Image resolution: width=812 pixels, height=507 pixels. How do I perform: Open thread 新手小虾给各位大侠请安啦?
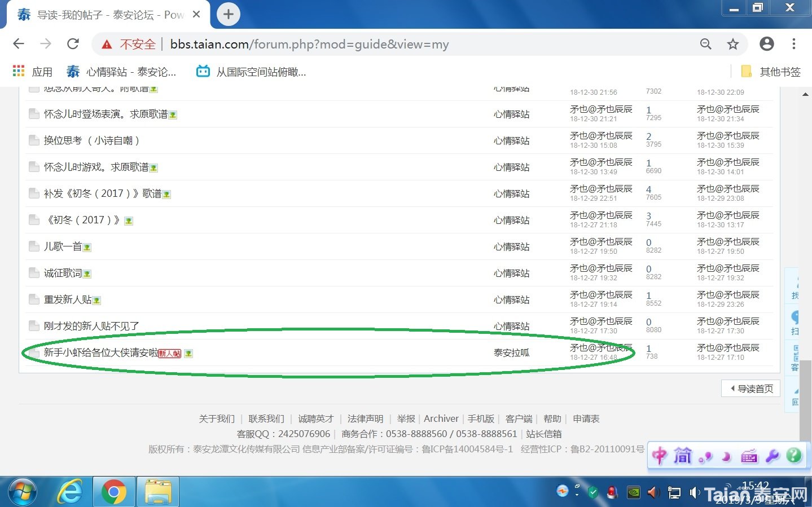[101, 352]
